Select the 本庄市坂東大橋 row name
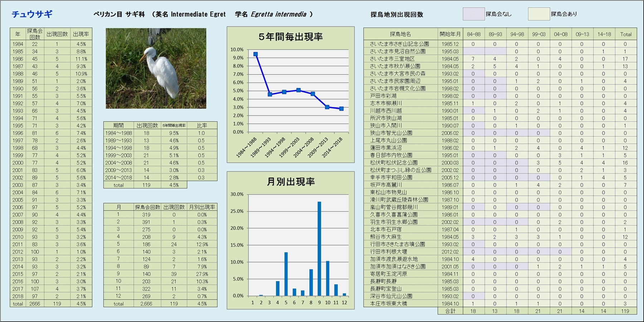Image resolution: width=644 pixels, height=322 pixels. click(x=388, y=304)
